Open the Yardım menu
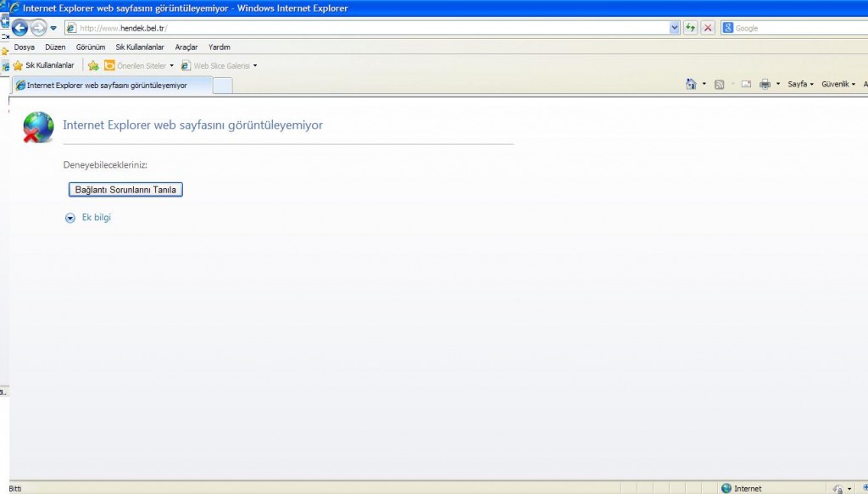Screen dimensions: 868x494 [x=220, y=47]
